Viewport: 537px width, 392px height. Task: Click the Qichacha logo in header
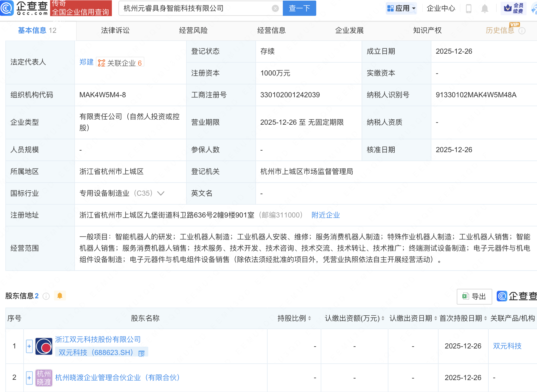(x=24, y=8)
